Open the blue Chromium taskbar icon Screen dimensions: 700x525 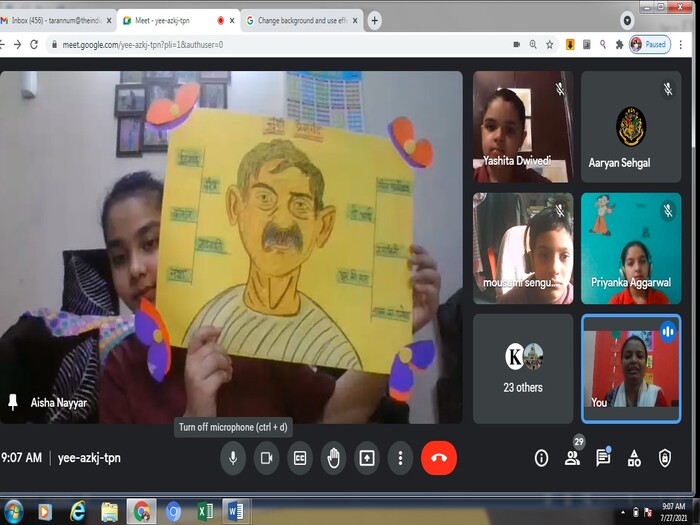coord(173,512)
